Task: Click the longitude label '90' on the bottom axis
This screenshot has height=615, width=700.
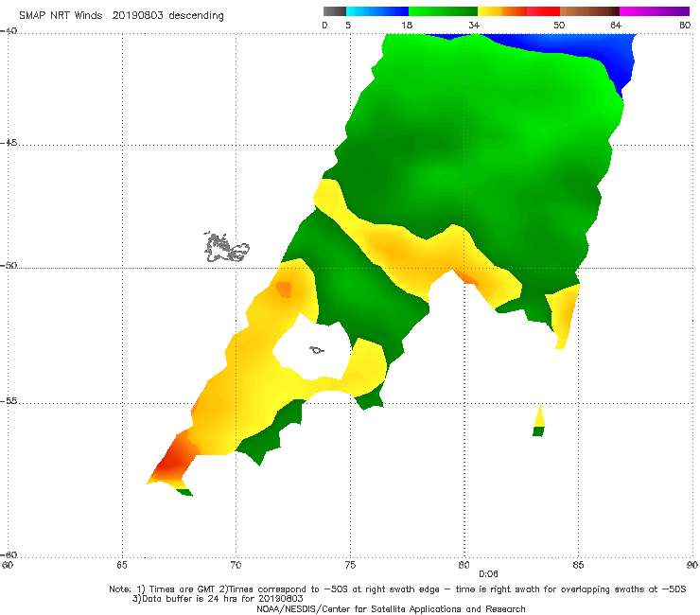Action: tap(692, 566)
